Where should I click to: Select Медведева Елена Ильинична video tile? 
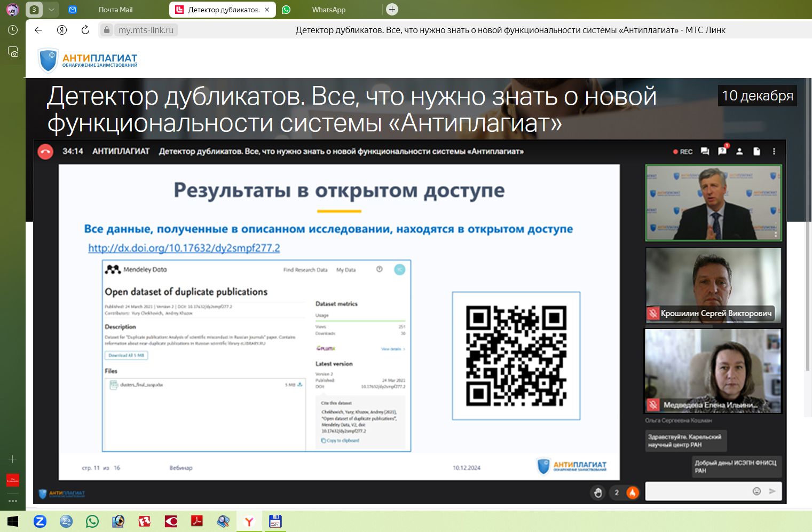[713, 371]
